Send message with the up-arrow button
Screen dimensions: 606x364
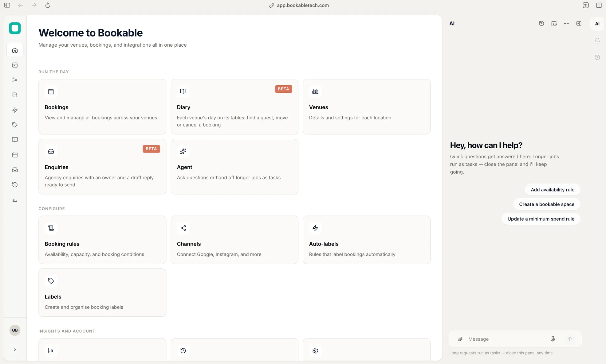pyautogui.click(x=570, y=339)
